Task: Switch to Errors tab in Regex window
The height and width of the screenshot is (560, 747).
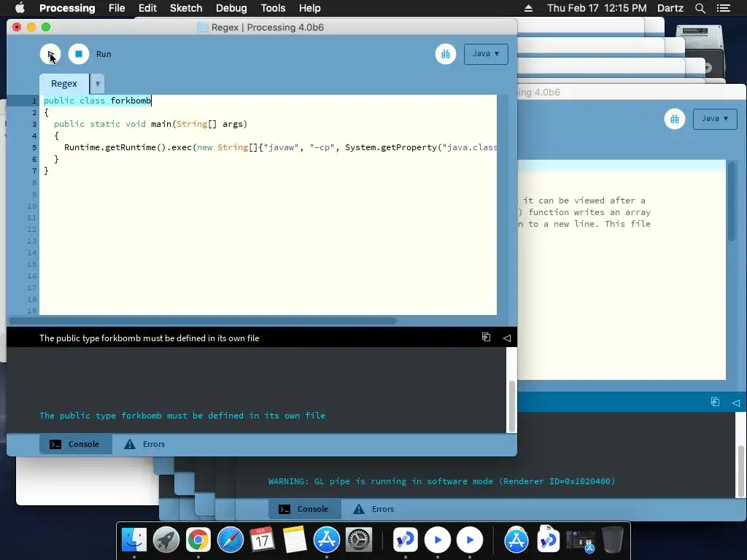Action: (x=144, y=444)
